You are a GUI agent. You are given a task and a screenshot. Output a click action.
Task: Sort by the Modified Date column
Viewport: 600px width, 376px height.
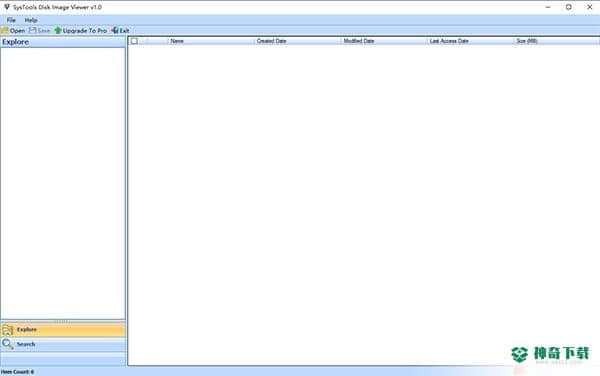tap(384, 41)
